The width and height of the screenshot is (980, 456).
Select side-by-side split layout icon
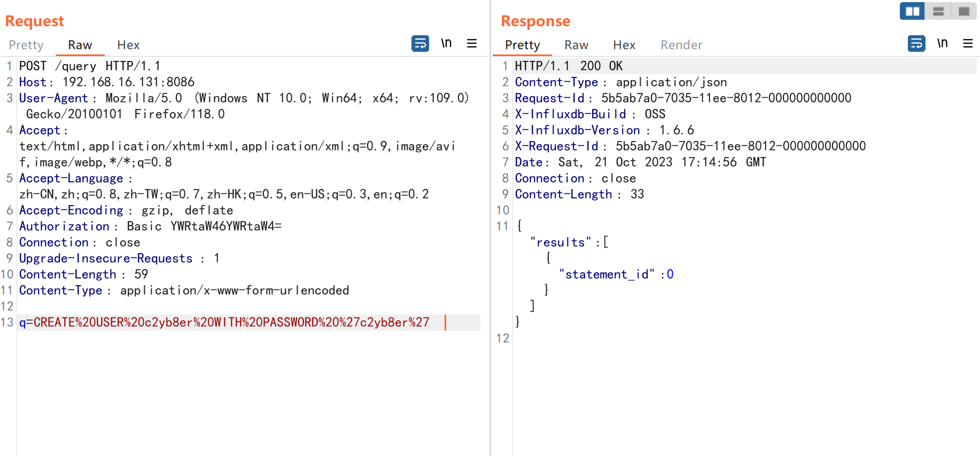point(913,11)
